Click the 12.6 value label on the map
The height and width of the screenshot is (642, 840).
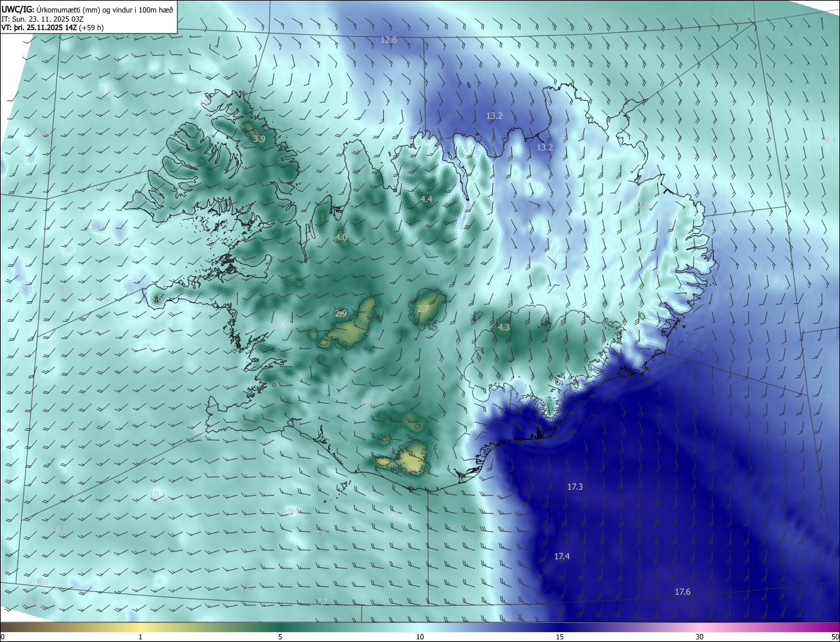click(x=389, y=40)
